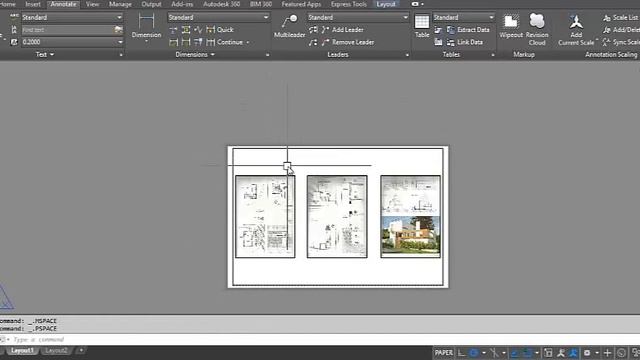Image resolution: width=640 pixels, height=360 pixels.
Task: Open the Insert ribbon tab
Action: [x=33, y=4]
